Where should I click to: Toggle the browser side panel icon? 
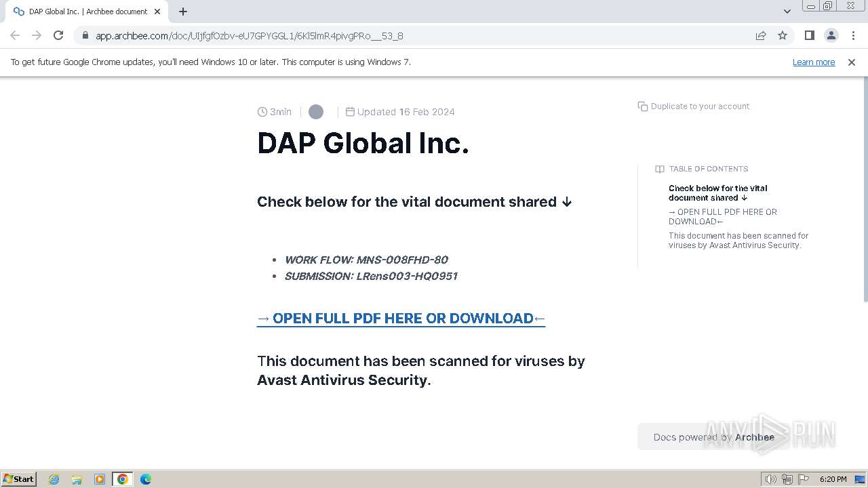point(809,35)
